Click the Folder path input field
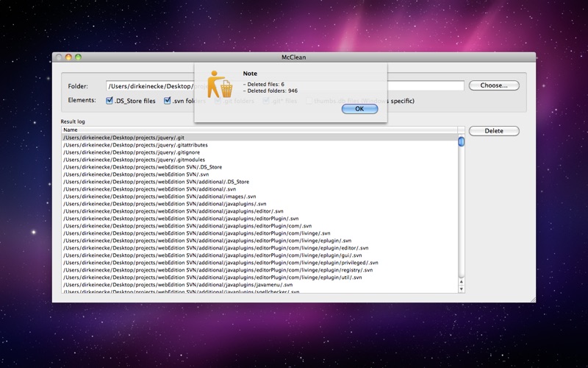The height and width of the screenshot is (368, 588). click(x=285, y=85)
